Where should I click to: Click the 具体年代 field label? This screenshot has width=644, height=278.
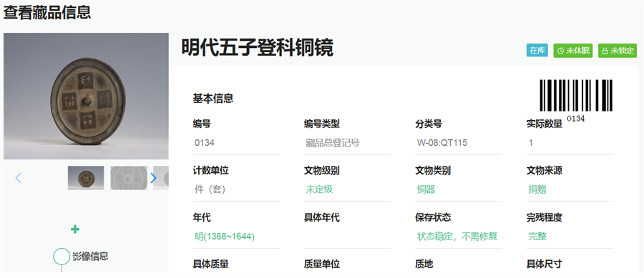tap(321, 218)
